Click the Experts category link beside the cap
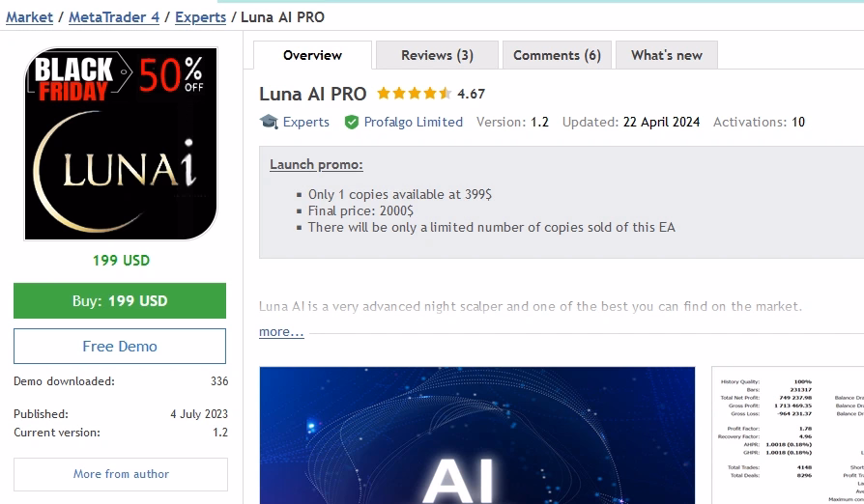 pos(305,123)
